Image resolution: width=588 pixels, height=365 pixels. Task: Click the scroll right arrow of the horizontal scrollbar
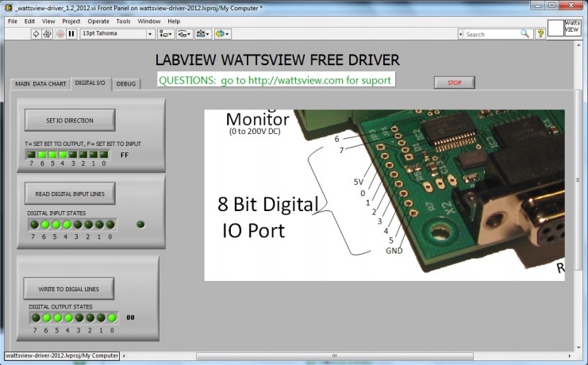point(570,355)
